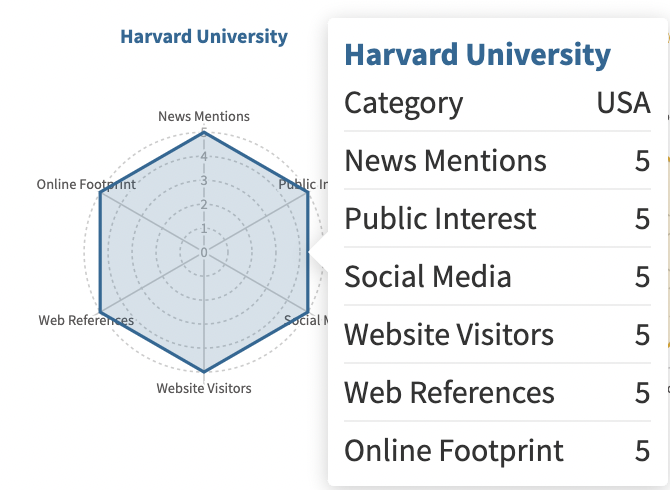Screen dimensions: 670x490
Task: Select the Web References axis label
Action: (x=86, y=320)
